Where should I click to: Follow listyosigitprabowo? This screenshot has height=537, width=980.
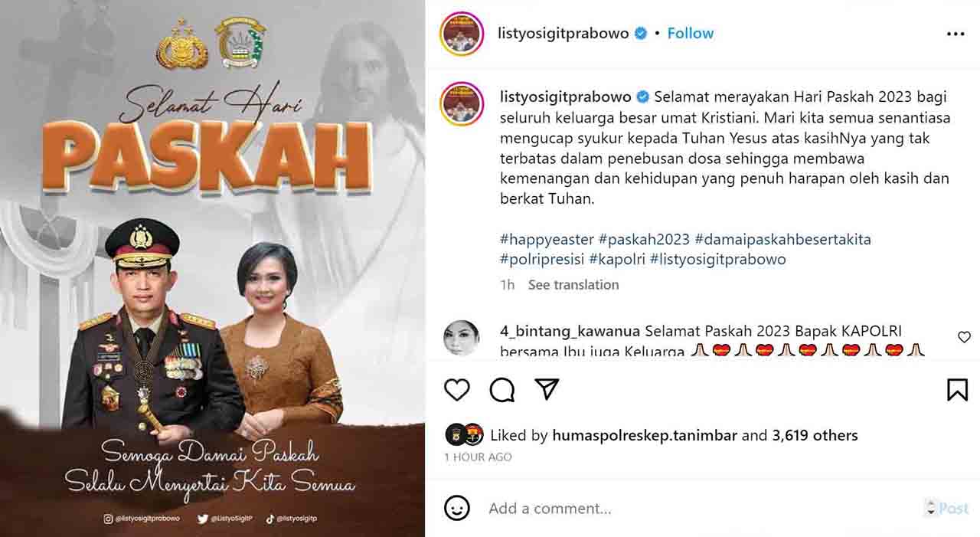pyautogui.click(x=690, y=33)
